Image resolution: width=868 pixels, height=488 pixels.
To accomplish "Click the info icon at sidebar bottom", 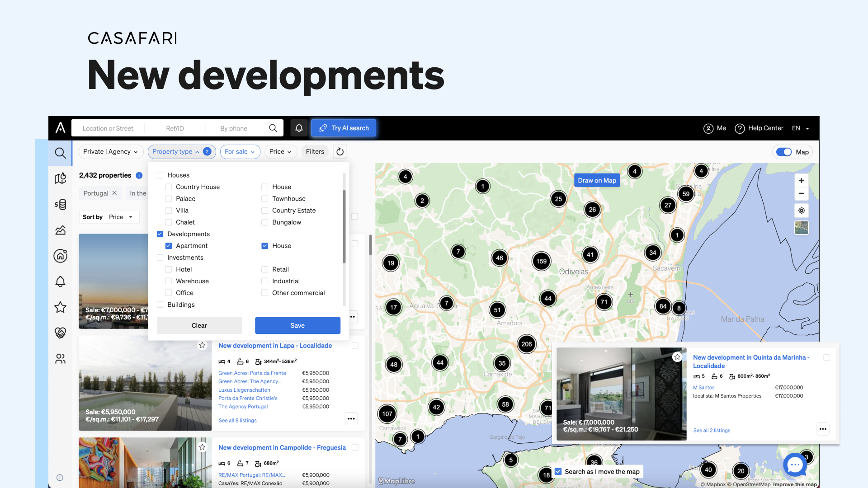I will (x=60, y=478).
